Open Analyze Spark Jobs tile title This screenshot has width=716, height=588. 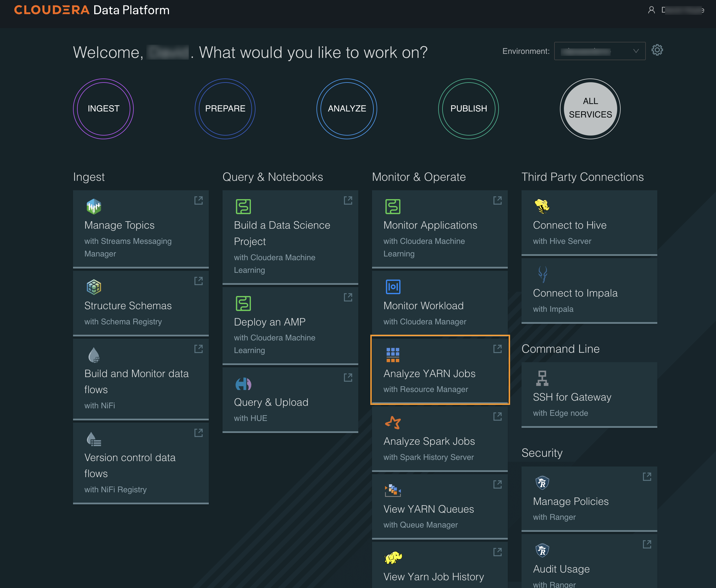(x=429, y=441)
